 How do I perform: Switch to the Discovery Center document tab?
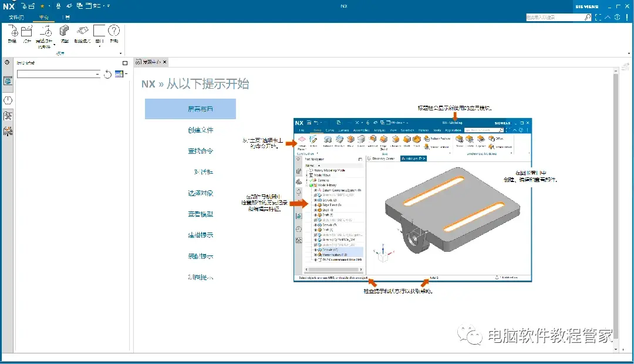pos(151,62)
